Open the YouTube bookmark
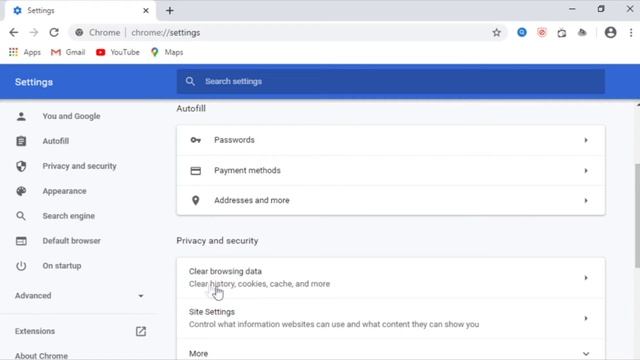Image resolution: width=640 pixels, height=360 pixels. 118,52
